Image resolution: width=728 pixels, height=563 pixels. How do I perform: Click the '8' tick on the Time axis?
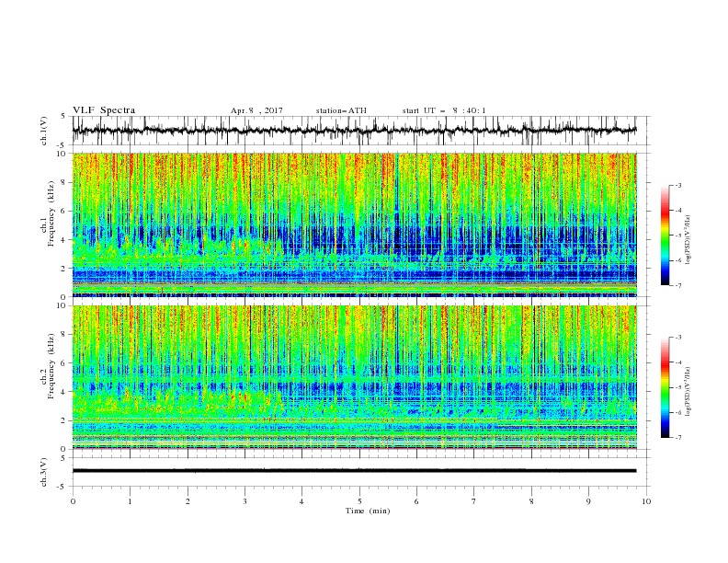(x=531, y=501)
